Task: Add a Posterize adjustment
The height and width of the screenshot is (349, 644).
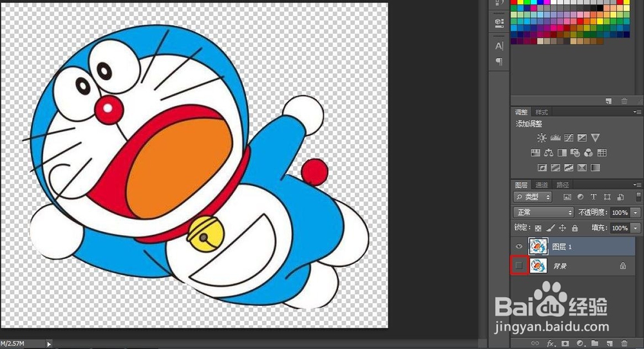Action: [x=555, y=167]
